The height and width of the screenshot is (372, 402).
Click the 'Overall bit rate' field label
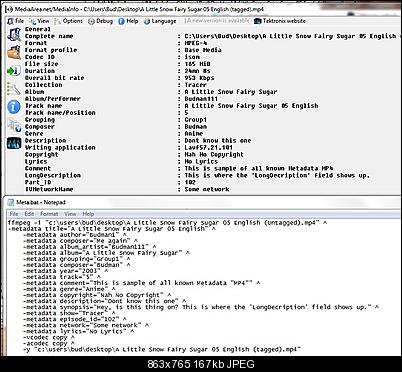pos(55,78)
